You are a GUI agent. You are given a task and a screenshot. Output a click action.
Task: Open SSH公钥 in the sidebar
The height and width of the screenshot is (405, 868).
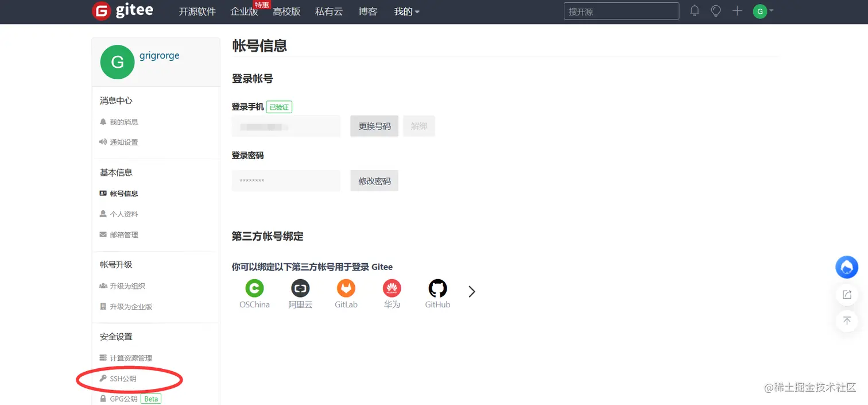[118, 379]
